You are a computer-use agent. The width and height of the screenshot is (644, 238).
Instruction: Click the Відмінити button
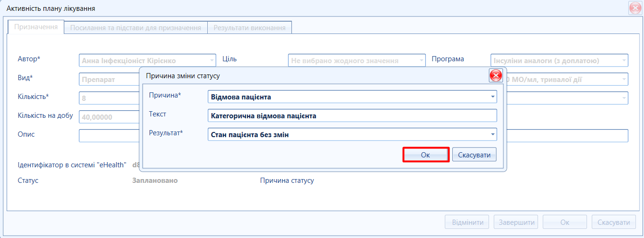(467, 222)
